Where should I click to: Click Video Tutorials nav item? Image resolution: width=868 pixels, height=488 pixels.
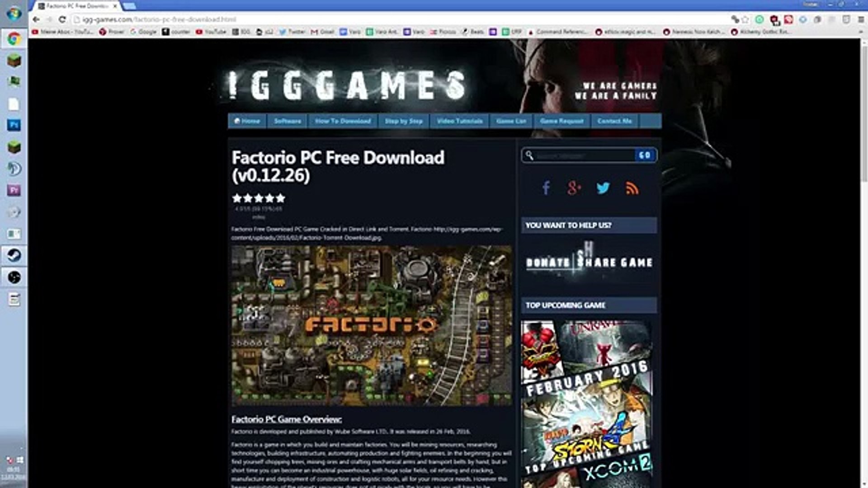click(x=459, y=121)
